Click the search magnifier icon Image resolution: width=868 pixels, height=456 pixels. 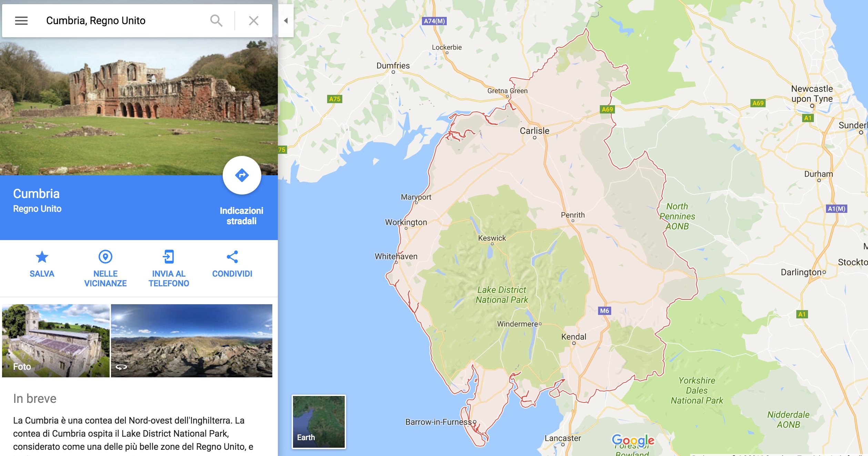click(x=216, y=21)
